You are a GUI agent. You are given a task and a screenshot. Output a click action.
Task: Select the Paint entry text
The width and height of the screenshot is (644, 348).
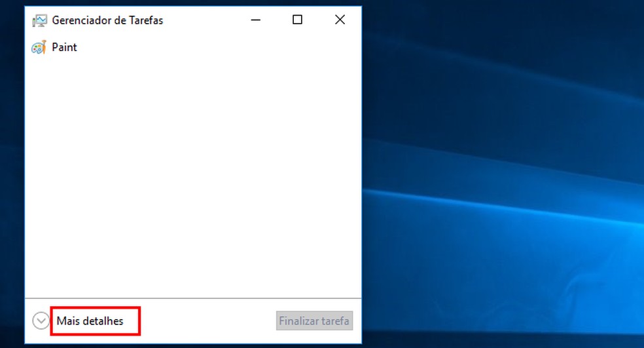[x=64, y=47]
